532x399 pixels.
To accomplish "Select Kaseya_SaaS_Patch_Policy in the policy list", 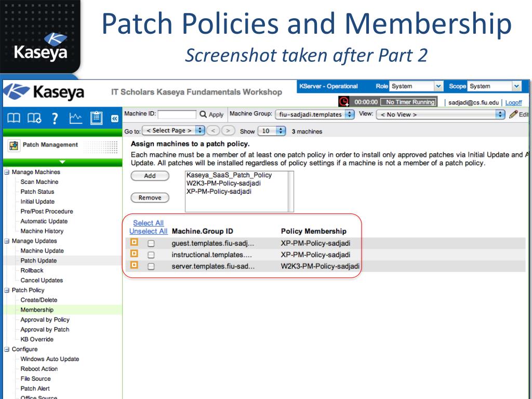I will pos(229,175).
